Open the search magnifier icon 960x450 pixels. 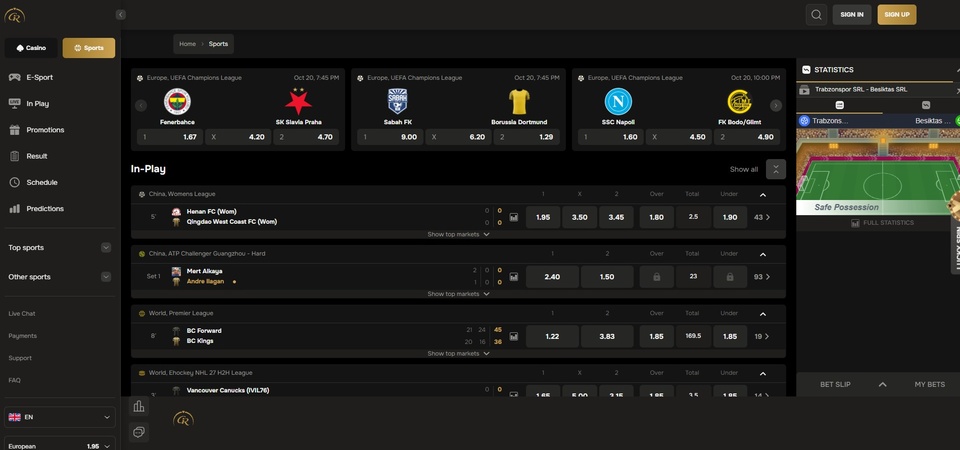(x=816, y=15)
